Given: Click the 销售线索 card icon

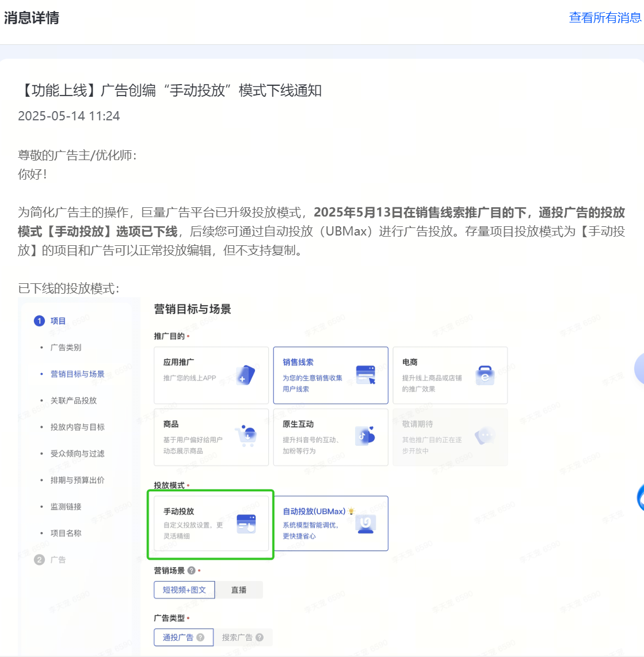Looking at the screenshot, I should [x=365, y=375].
